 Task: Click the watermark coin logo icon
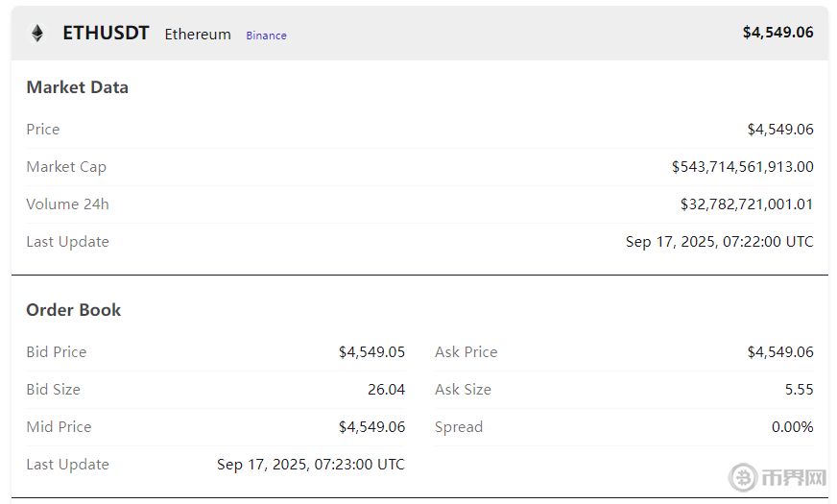click(x=743, y=477)
